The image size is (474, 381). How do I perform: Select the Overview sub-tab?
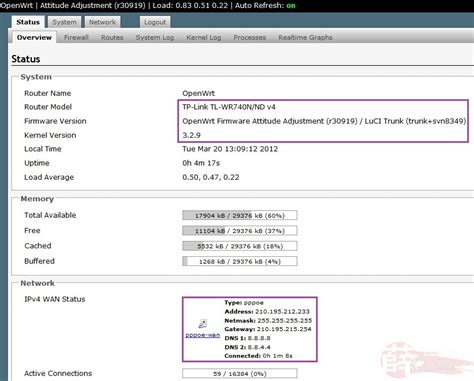pyautogui.click(x=34, y=37)
